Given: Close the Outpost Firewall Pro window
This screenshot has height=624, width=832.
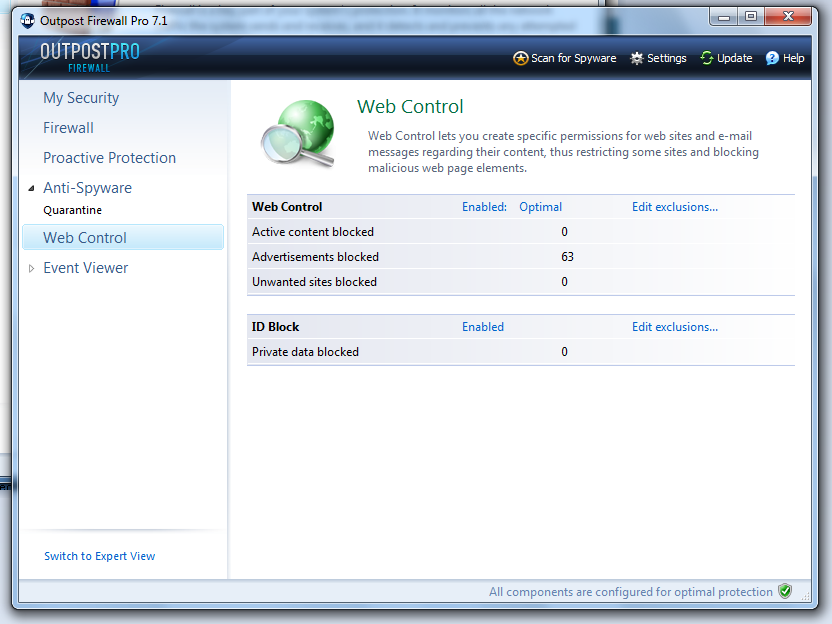Looking at the screenshot, I should tap(788, 17).
